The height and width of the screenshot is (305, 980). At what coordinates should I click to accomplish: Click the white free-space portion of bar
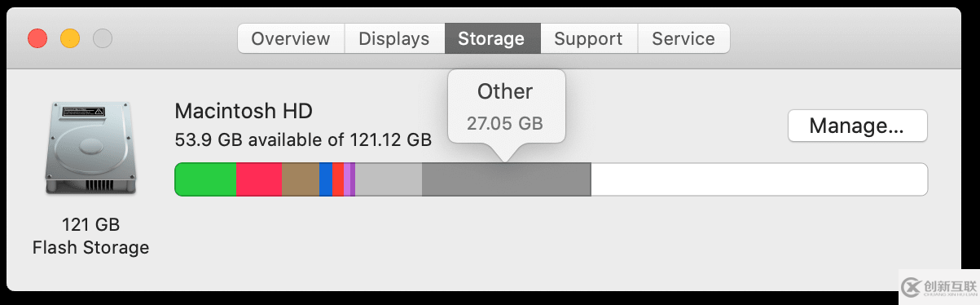(x=759, y=179)
